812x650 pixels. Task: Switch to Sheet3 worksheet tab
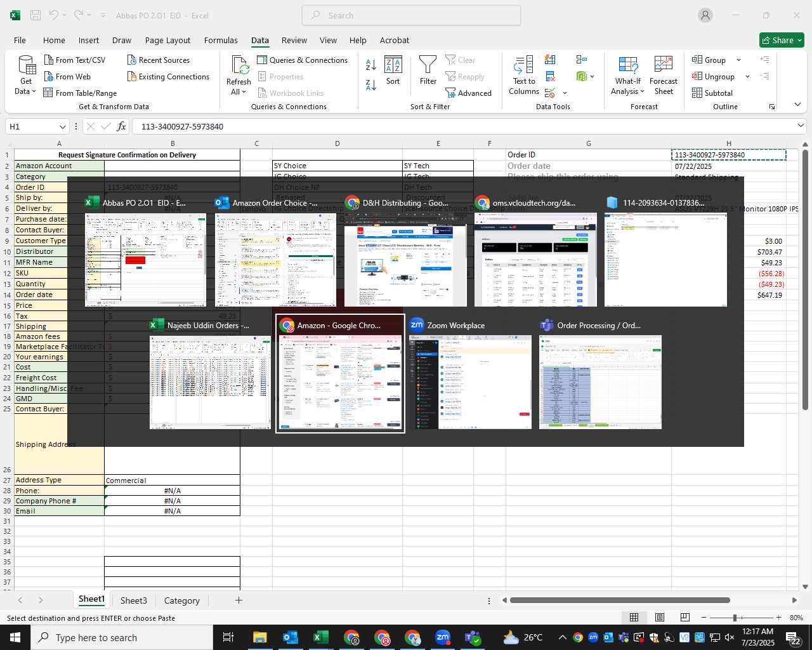pos(134,600)
